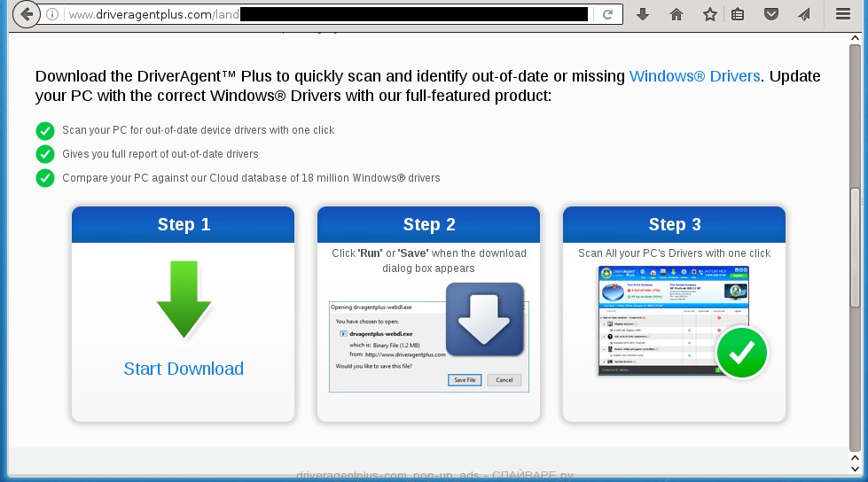
Task: Click the vertical page scrollbar thumb
Action: click(855, 246)
